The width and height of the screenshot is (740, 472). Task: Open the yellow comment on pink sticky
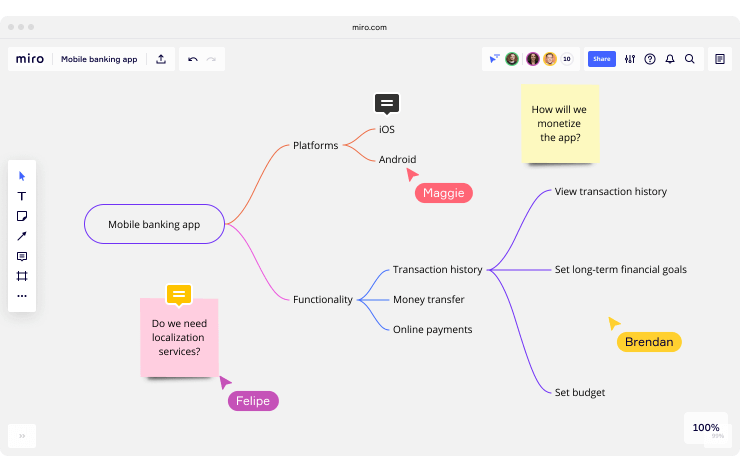(179, 295)
